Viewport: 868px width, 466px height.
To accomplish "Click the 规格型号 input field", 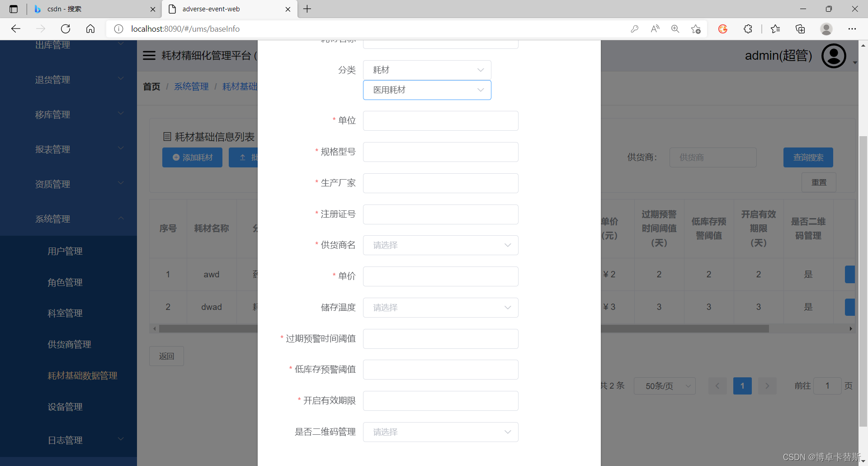I will [440, 152].
